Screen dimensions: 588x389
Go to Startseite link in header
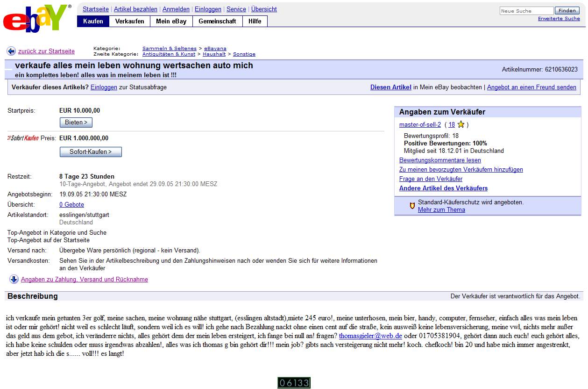(96, 9)
